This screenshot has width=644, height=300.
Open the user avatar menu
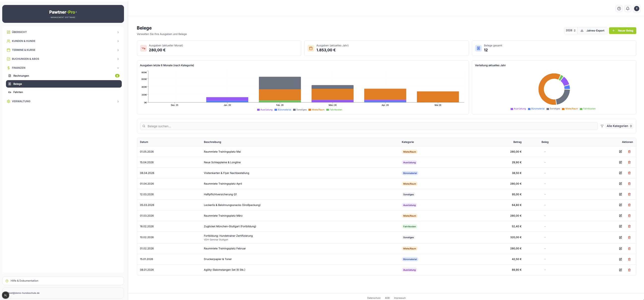click(637, 8)
